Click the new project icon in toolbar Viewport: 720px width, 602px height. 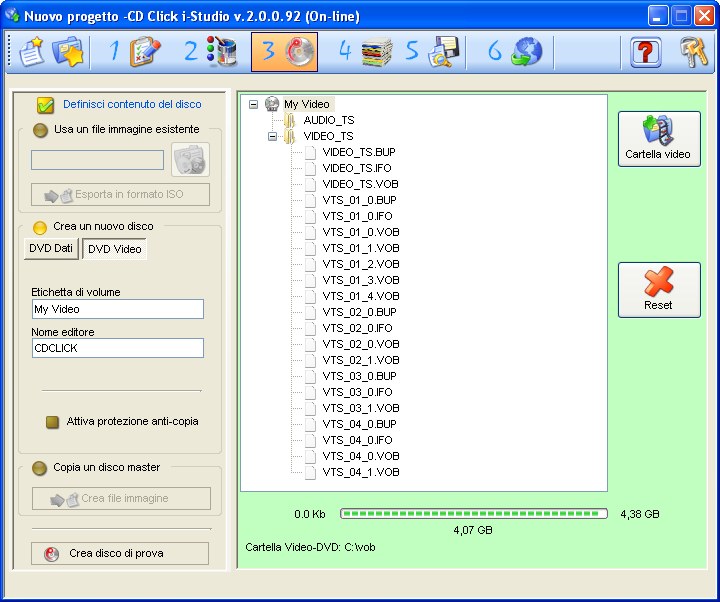coord(31,52)
